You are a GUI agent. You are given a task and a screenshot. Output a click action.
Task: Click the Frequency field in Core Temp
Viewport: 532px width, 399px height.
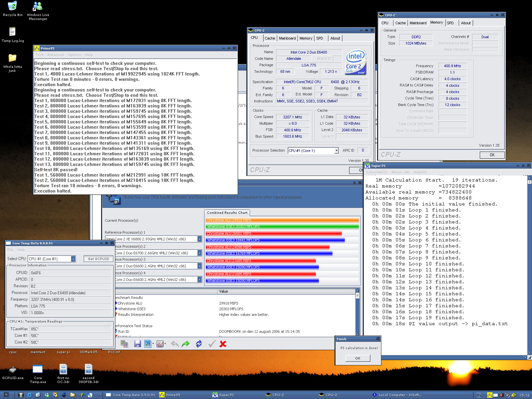tap(70, 299)
